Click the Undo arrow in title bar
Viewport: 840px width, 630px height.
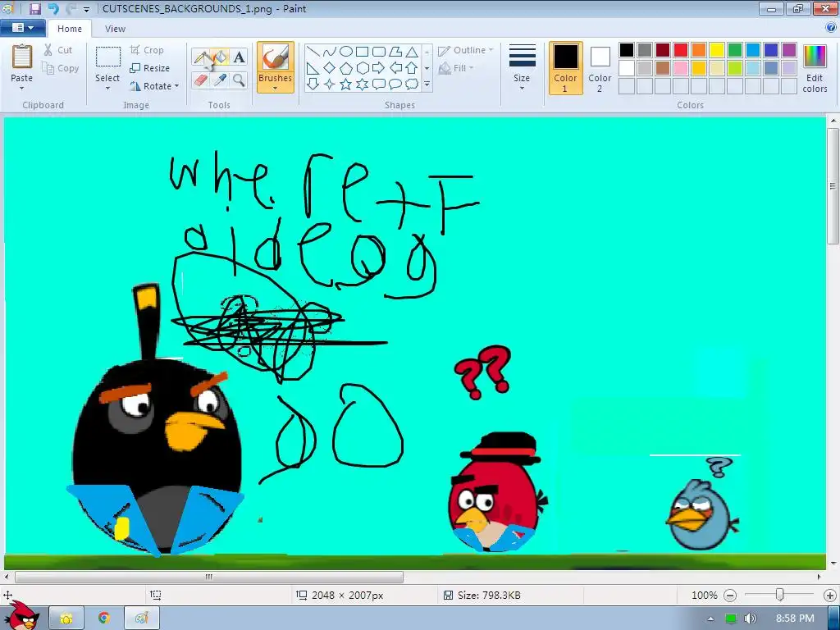coord(53,8)
